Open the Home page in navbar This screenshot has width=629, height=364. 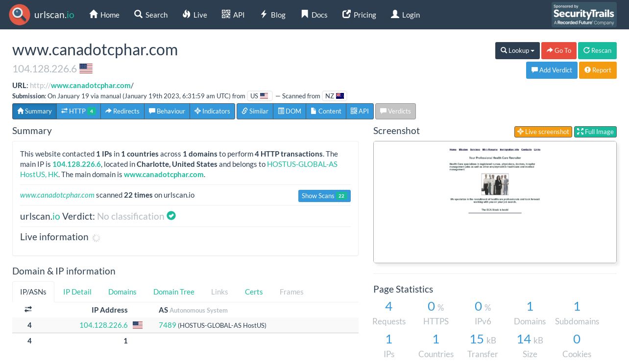point(104,15)
